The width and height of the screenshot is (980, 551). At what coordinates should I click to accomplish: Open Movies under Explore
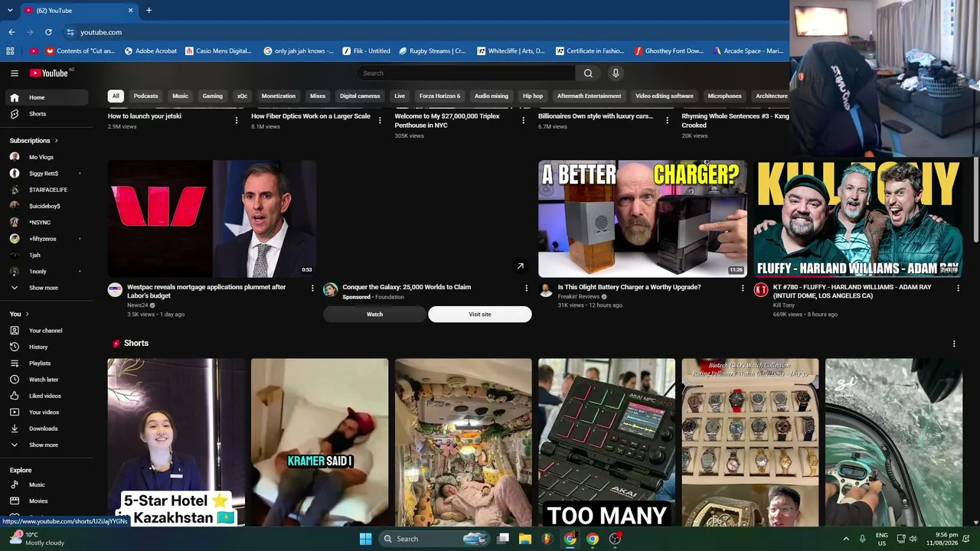tap(46, 501)
